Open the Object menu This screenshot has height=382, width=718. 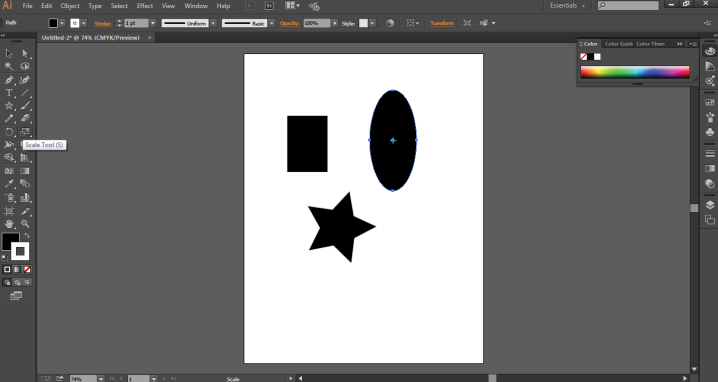[x=70, y=6]
